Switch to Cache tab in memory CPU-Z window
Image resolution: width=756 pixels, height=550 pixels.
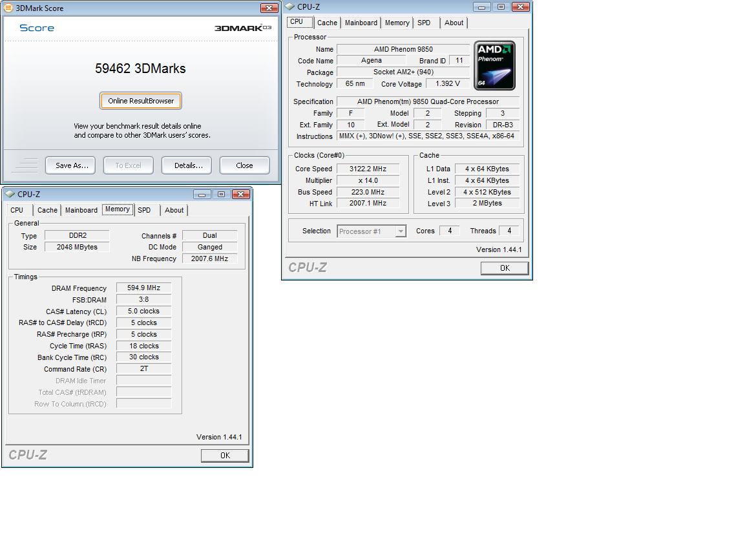47,210
